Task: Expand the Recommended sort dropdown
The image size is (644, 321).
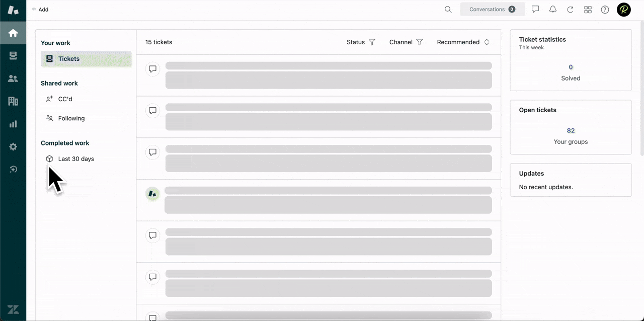Action: 463,42
